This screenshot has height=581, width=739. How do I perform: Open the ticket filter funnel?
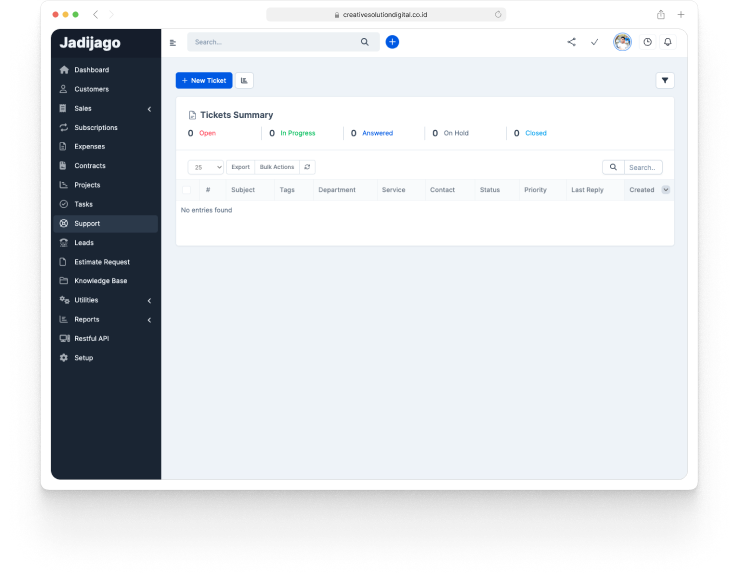point(665,80)
